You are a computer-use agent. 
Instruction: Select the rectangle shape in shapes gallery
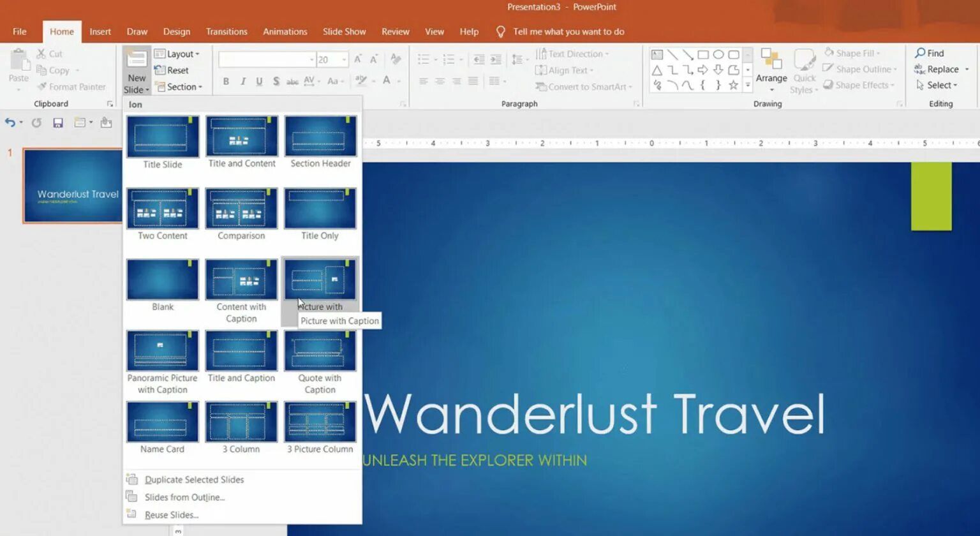point(703,55)
